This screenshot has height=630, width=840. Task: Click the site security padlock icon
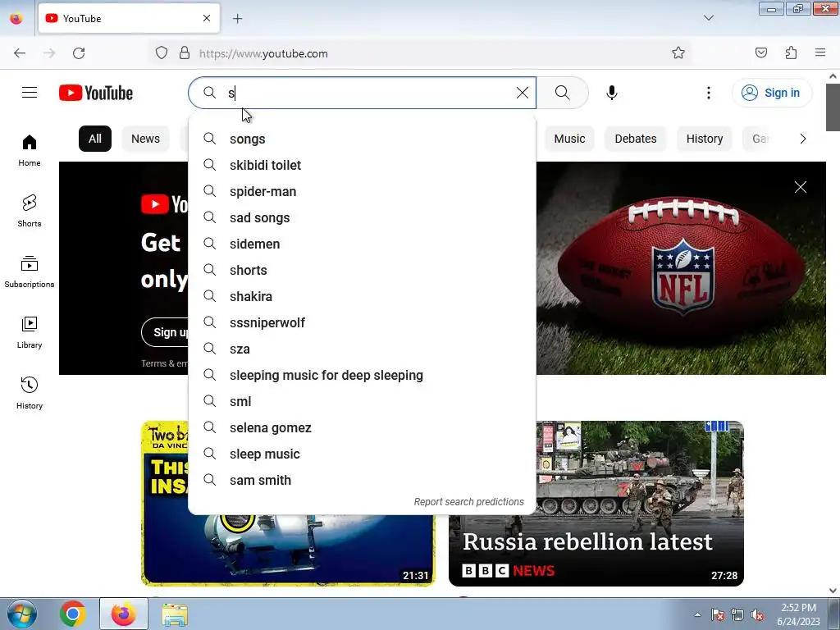[x=185, y=53]
